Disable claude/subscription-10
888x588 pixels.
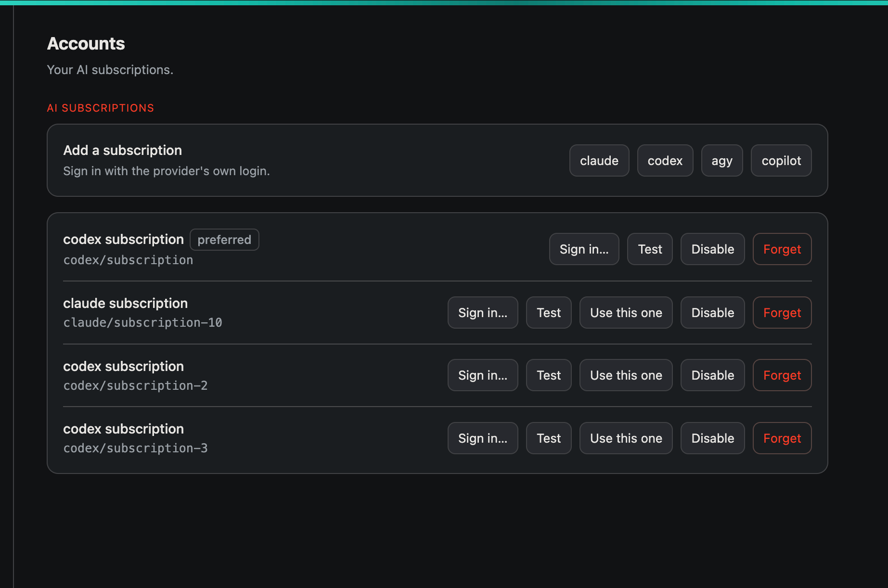point(713,313)
